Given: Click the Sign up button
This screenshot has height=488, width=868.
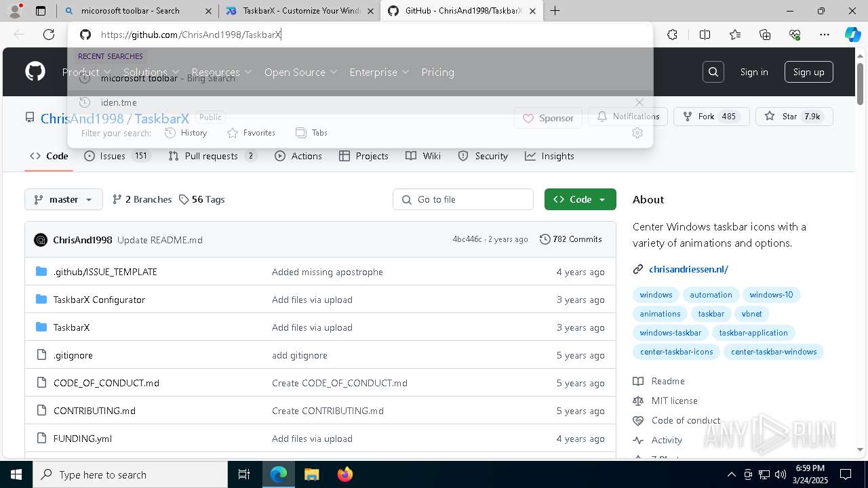Looking at the screenshot, I should point(809,72).
